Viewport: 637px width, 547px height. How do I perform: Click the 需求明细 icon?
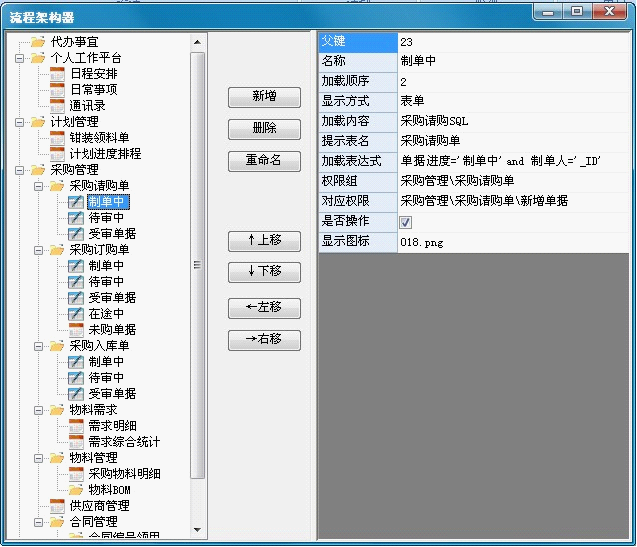76,426
